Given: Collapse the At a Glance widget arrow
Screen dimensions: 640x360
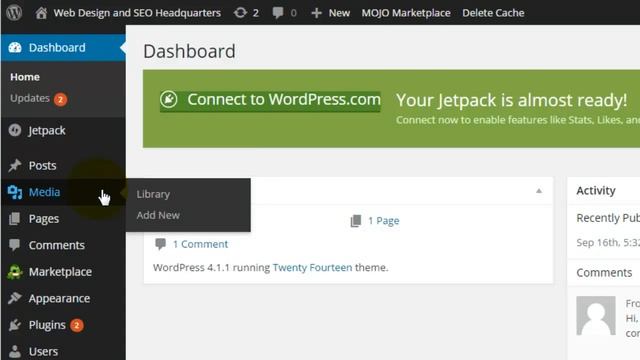Looking at the screenshot, I should coord(539,191).
